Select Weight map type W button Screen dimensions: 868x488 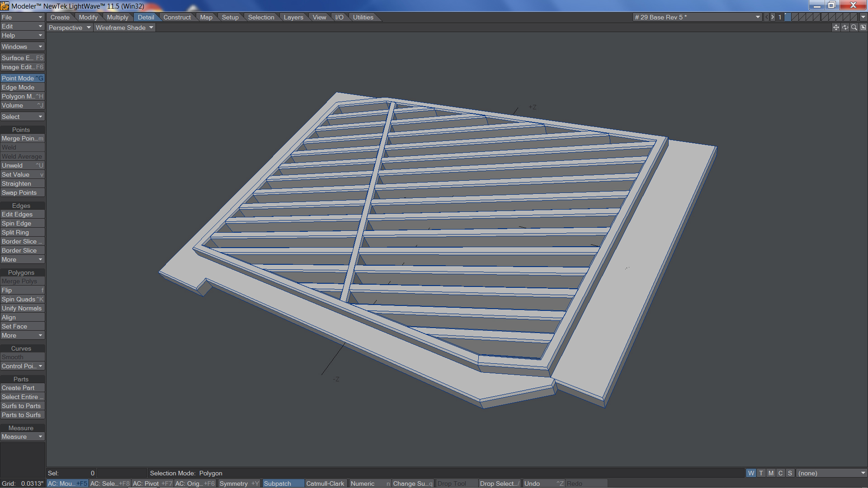[x=751, y=473]
